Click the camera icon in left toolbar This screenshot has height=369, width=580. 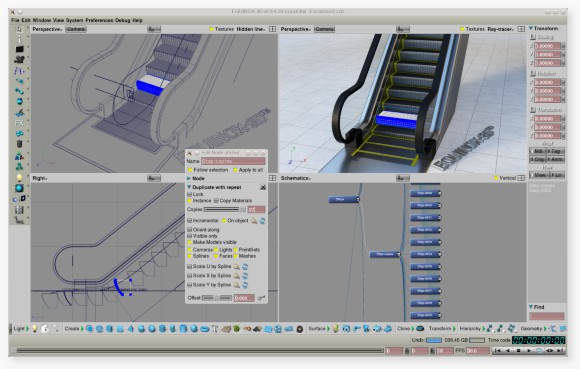coord(19,59)
